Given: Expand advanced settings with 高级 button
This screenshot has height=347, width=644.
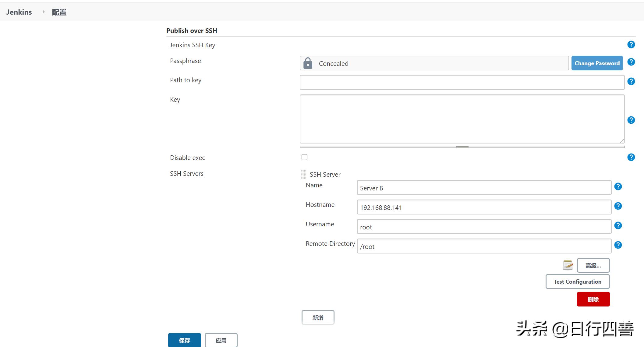Looking at the screenshot, I should (x=593, y=265).
